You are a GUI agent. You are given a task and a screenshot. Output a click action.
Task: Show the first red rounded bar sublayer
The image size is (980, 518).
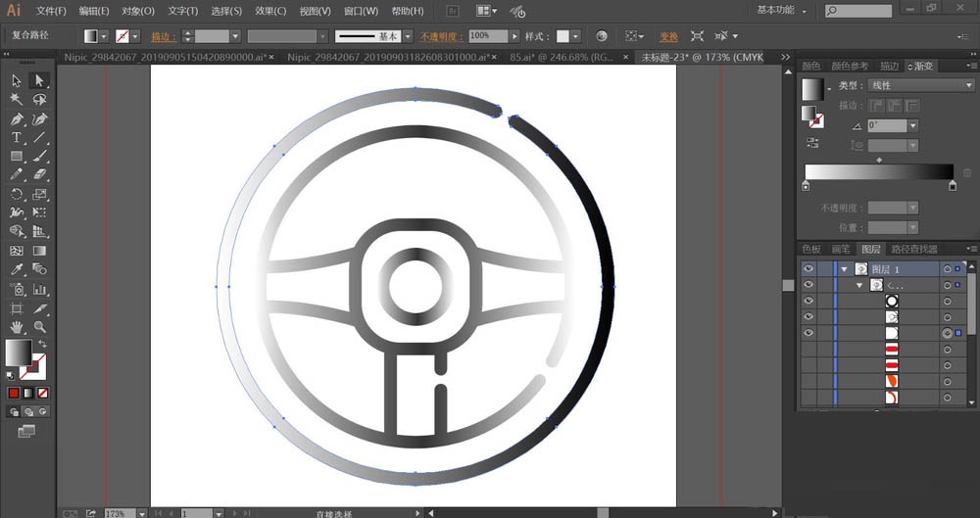(808, 350)
